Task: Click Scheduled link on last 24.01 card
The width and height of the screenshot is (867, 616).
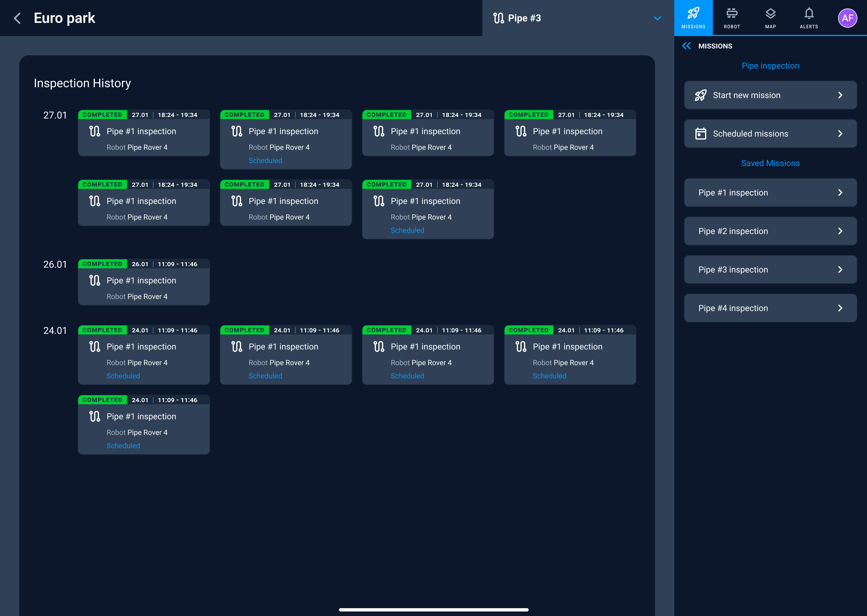Action: pos(123,446)
